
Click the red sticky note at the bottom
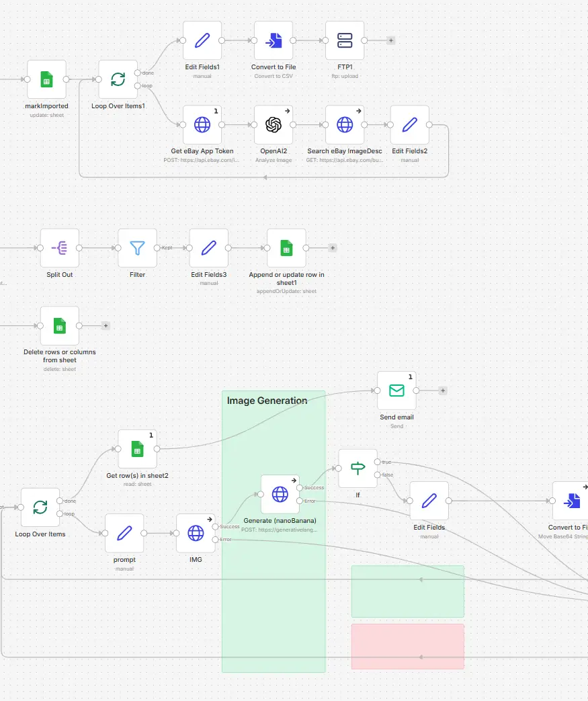click(x=407, y=646)
